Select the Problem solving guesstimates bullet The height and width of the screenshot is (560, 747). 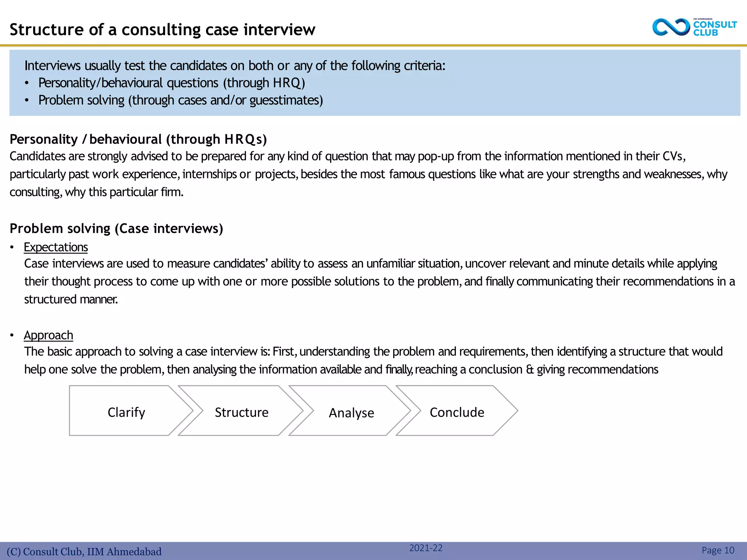click(x=181, y=100)
